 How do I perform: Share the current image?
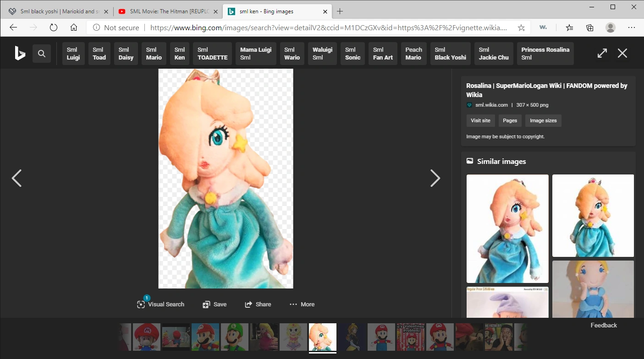258,304
